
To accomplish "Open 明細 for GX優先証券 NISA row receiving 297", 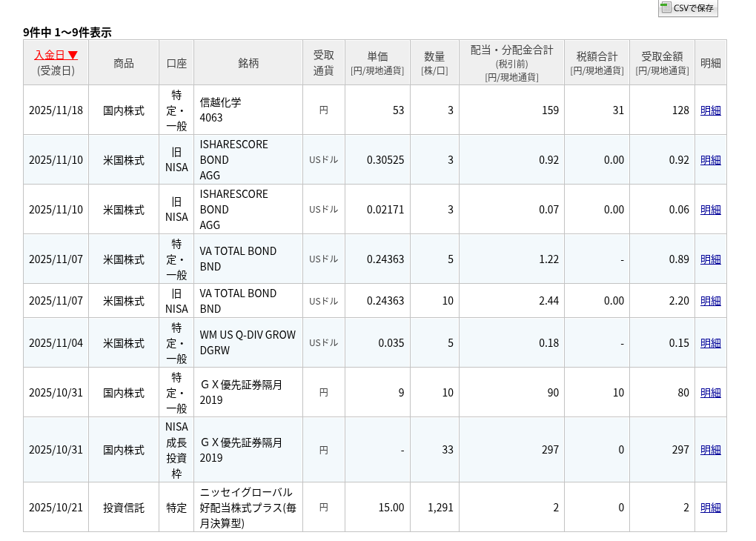I will pyautogui.click(x=710, y=449).
